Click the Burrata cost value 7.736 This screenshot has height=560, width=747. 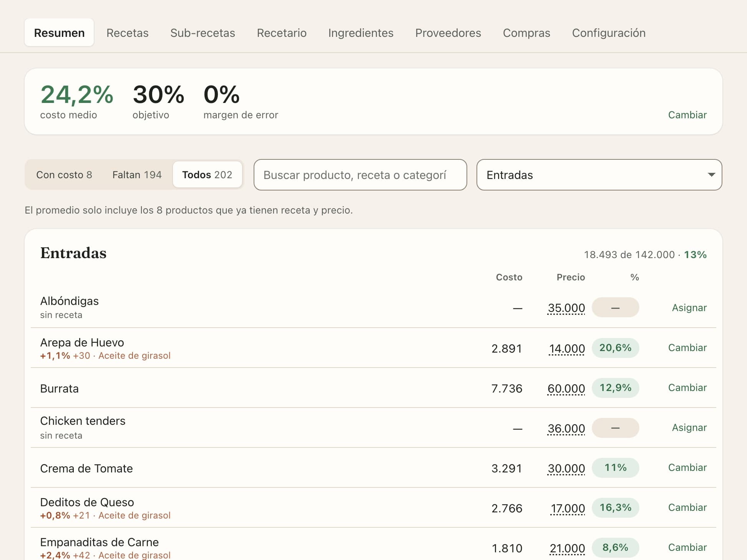pos(507,389)
